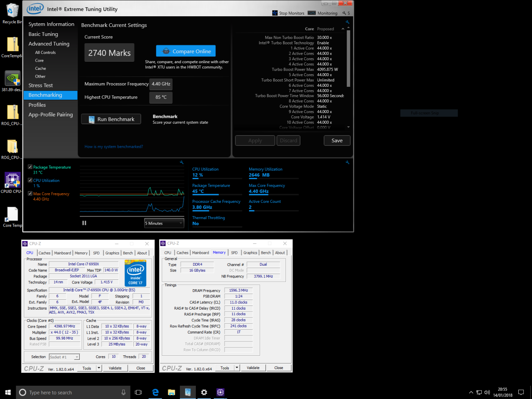Open Stress Test section

[41, 85]
